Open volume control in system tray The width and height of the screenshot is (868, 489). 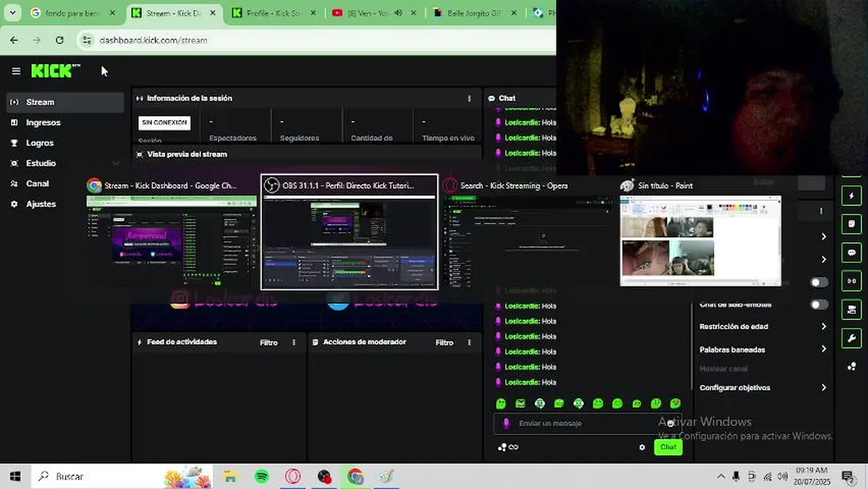[x=783, y=477]
